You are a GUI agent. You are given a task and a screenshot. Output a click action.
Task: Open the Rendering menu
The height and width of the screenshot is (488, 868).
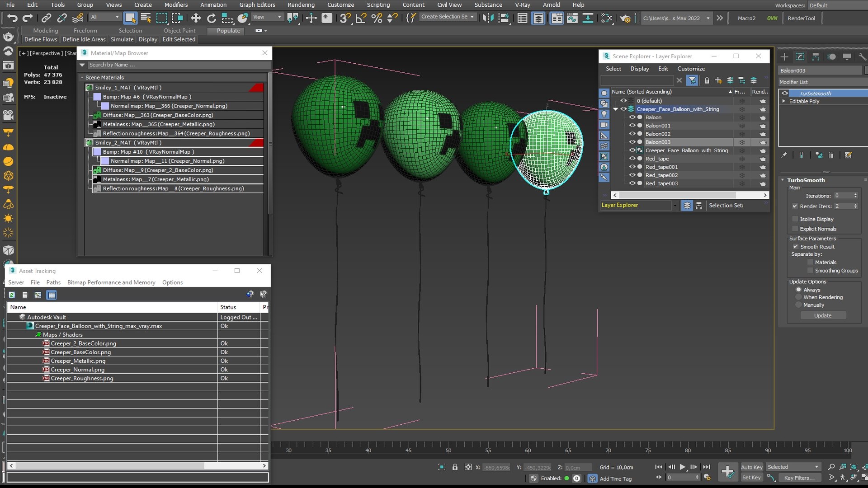pos(301,5)
